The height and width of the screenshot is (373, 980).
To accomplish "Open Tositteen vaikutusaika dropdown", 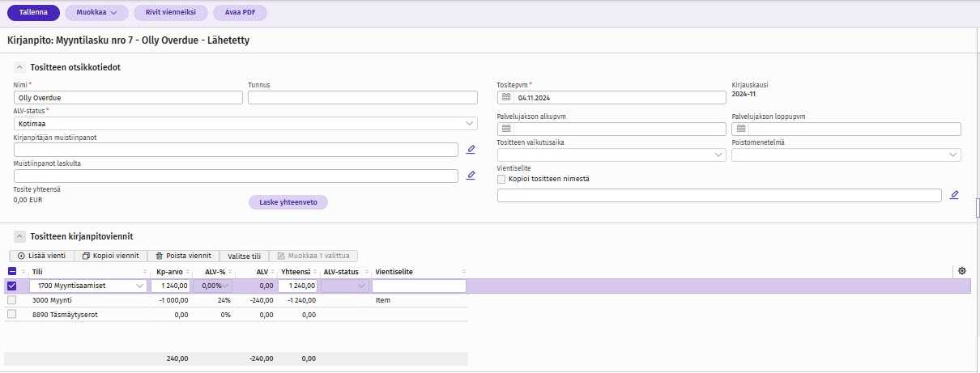I will [x=611, y=155].
